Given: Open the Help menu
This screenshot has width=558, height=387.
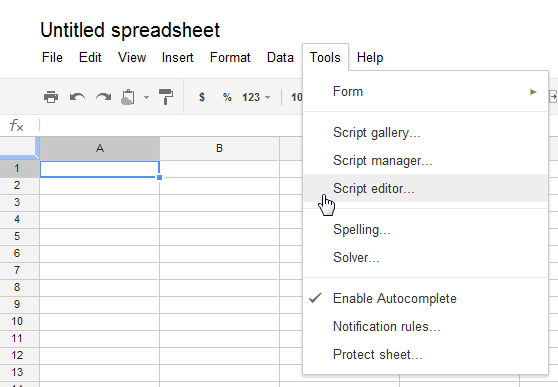Looking at the screenshot, I should [370, 57].
